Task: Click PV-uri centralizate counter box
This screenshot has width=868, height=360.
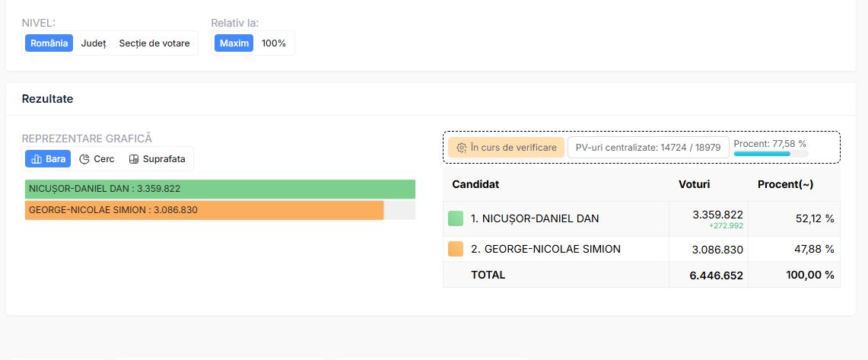Action: click(x=648, y=148)
